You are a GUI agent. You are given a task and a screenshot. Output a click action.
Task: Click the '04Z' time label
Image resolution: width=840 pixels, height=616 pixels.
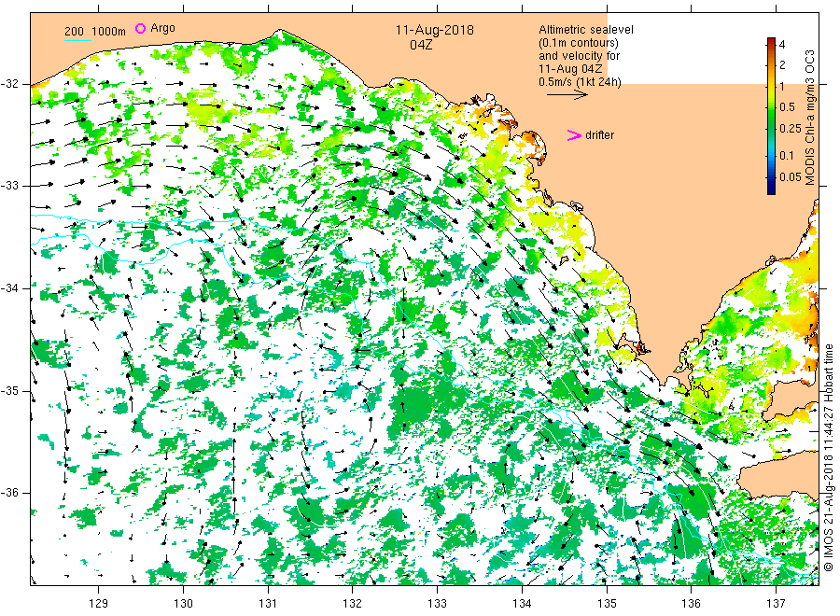[x=421, y=45]
